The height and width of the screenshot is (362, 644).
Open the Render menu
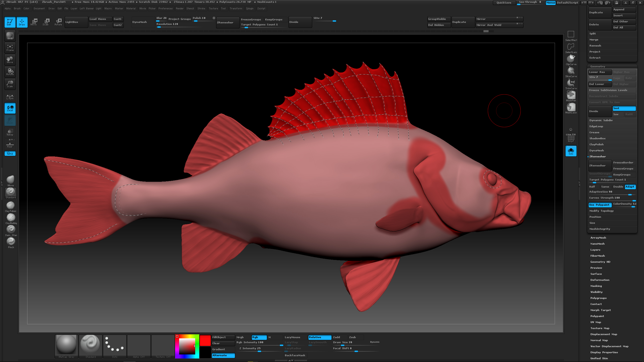[180, 9]
